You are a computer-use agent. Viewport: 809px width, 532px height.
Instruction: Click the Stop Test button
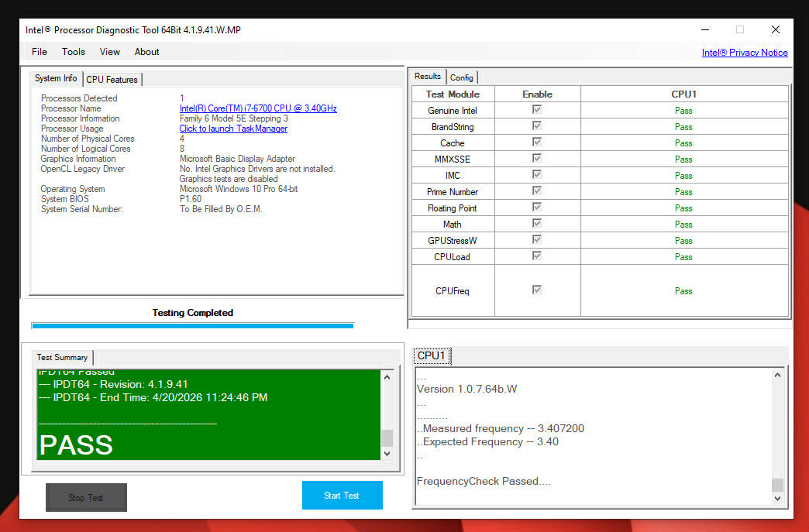point(86,497)
